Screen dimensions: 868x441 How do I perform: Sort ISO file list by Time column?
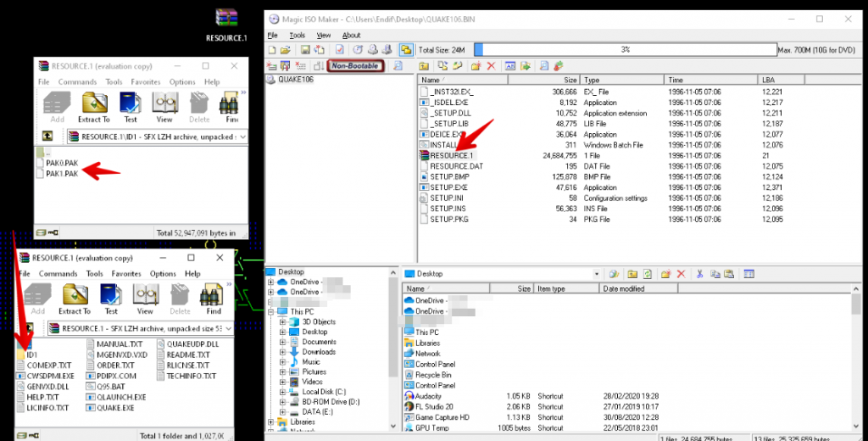coord(711,80)
